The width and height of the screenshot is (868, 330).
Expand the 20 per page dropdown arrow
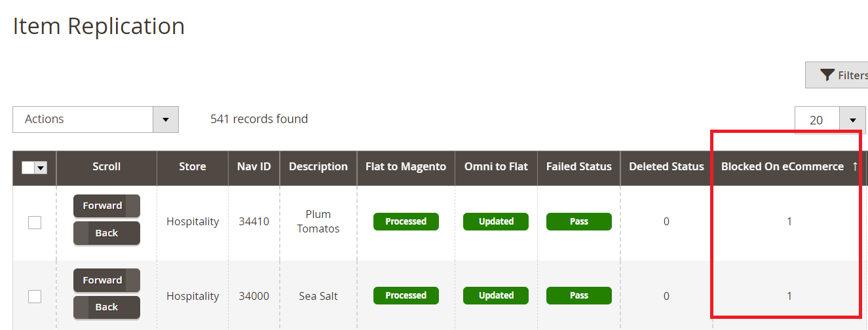pos(852,120)
